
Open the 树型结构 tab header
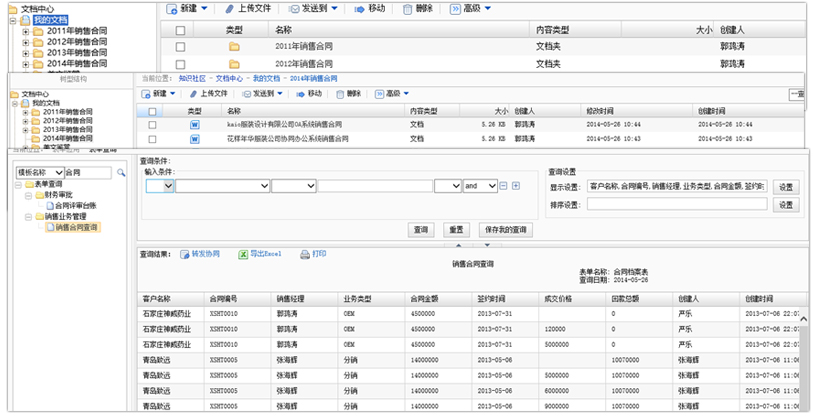(x=73, y=79)
